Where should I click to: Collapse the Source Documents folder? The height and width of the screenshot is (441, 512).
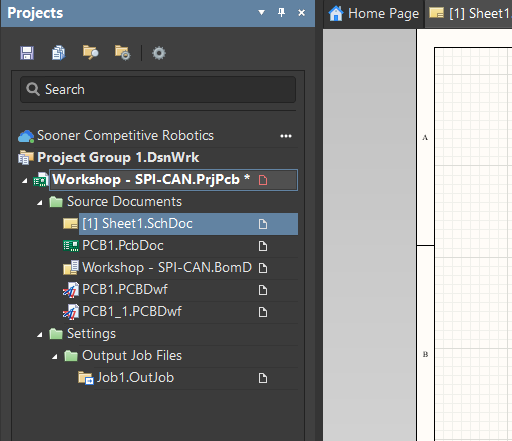point(40,203)
